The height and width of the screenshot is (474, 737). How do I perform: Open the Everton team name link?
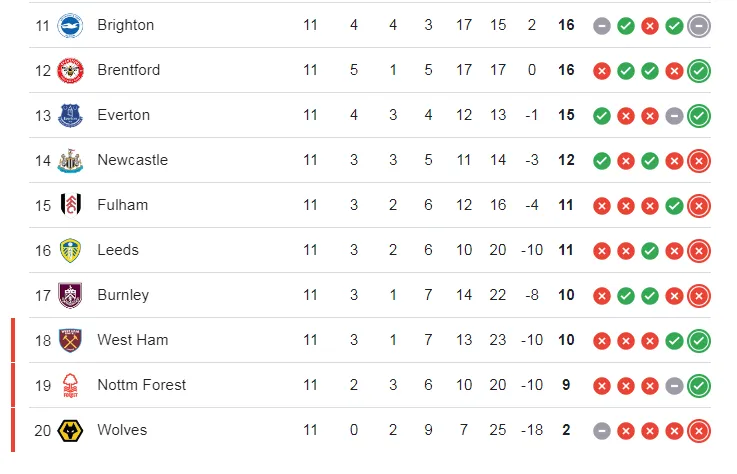[x=123, y=115]
